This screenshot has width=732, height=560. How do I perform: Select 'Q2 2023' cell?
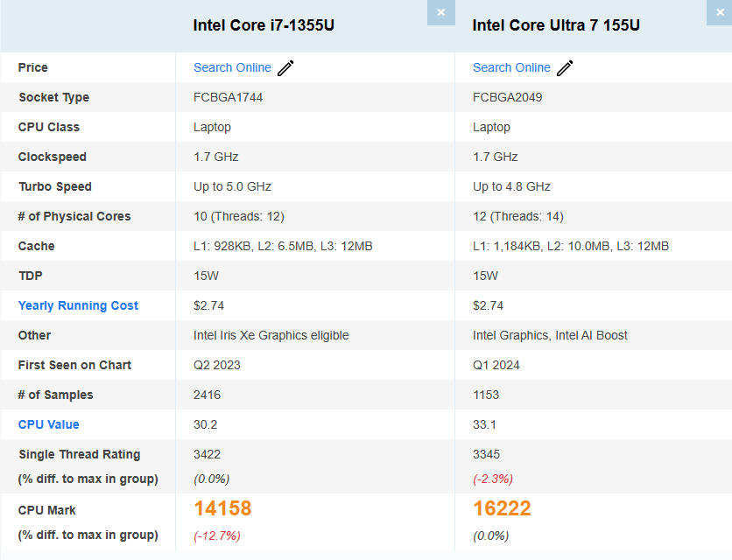point(216,365)
